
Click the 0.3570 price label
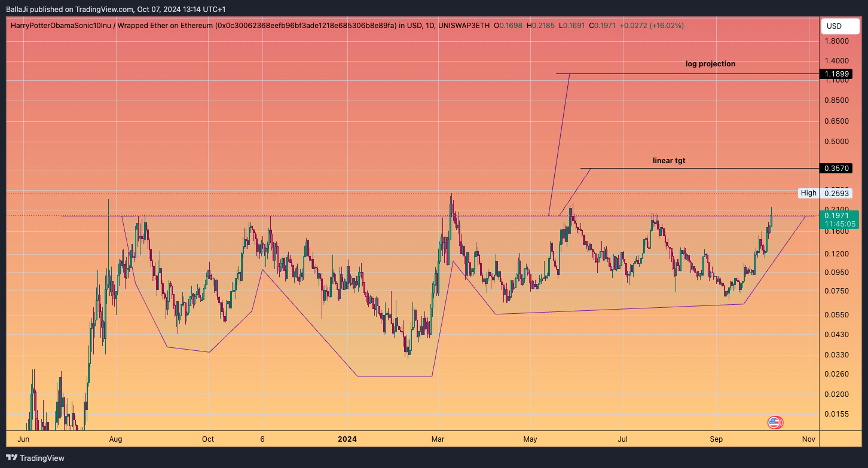836,169
